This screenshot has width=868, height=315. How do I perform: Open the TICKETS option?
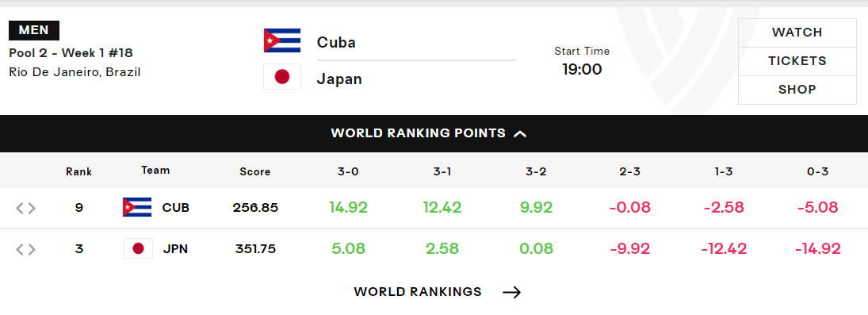[x=797, y=62]
